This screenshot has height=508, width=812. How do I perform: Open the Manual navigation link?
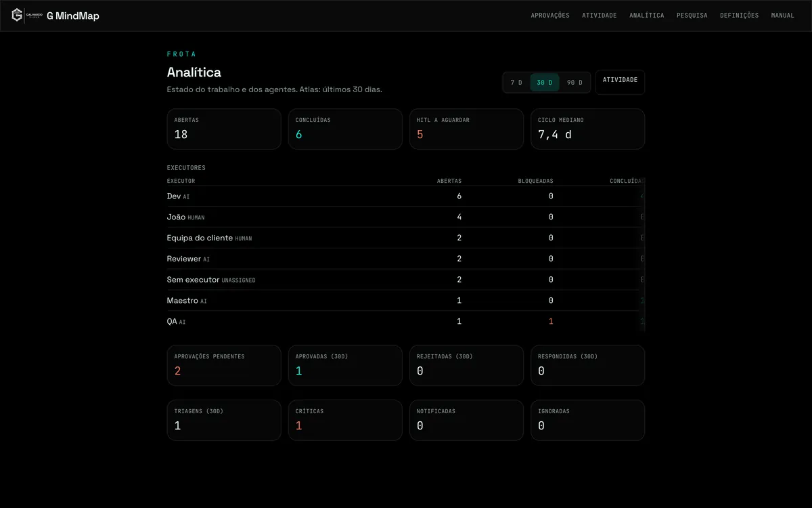click(783, 16)
